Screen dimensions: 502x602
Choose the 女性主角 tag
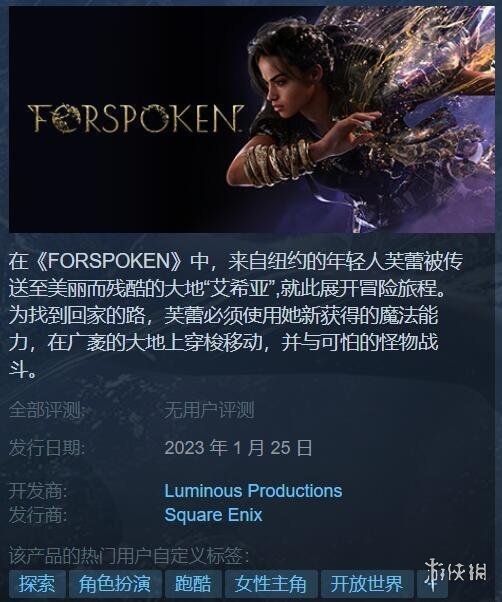click(271, 584)
